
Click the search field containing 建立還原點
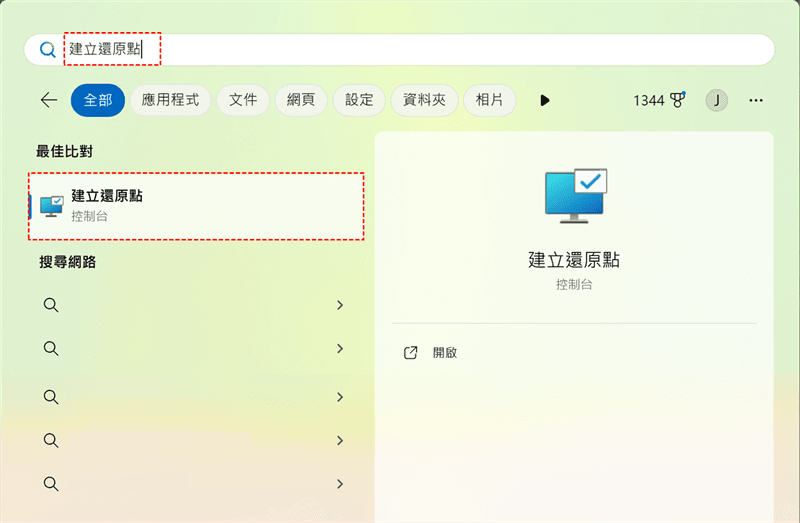pyautogui.click(x=399, y=49)
